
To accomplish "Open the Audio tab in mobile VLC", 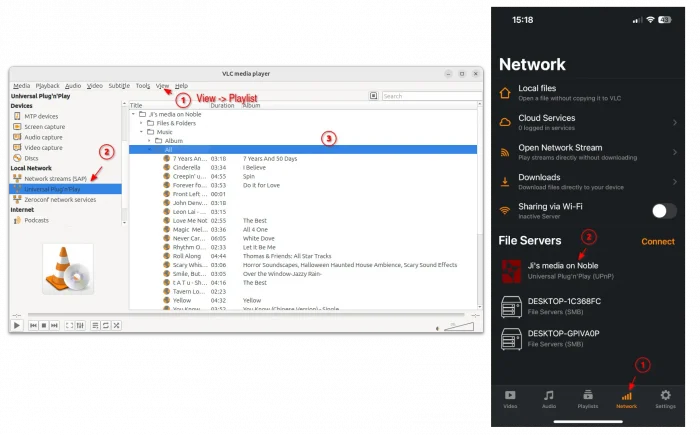I will coord(548,397).
